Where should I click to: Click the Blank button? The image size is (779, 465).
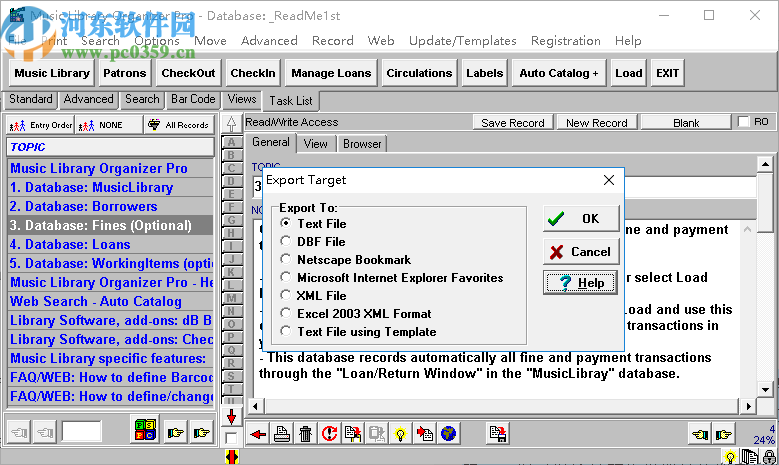[x=686, y=123]
